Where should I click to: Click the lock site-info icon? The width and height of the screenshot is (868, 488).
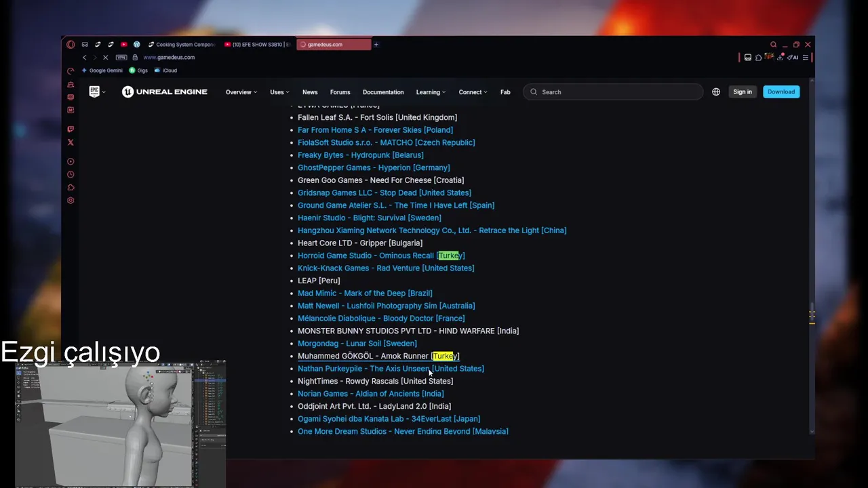click(136, 58)
